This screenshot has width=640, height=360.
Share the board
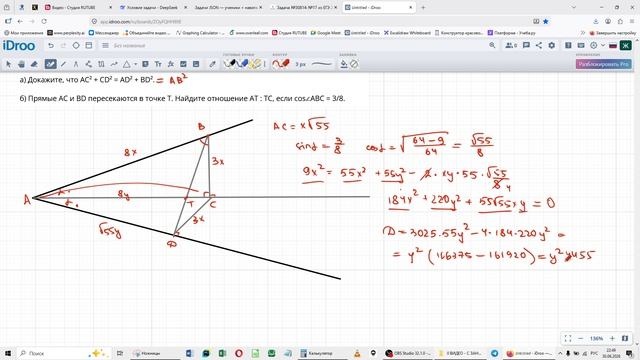tap(539, 45)
